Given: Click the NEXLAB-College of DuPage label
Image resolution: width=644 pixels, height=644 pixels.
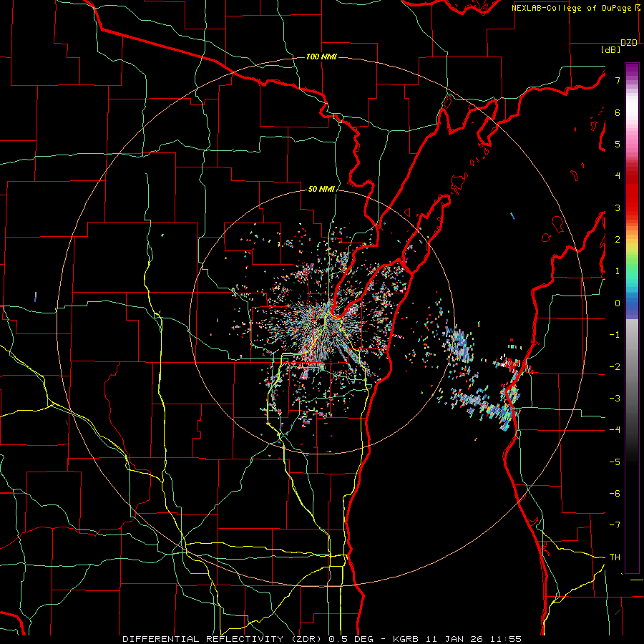Looking at the screenshot, I should 573,8.
